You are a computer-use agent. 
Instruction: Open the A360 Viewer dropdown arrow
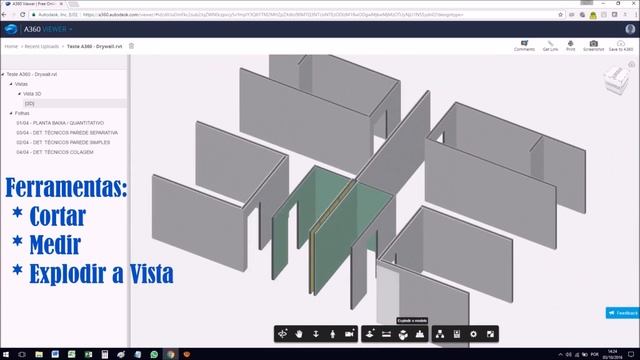[71, 29]
